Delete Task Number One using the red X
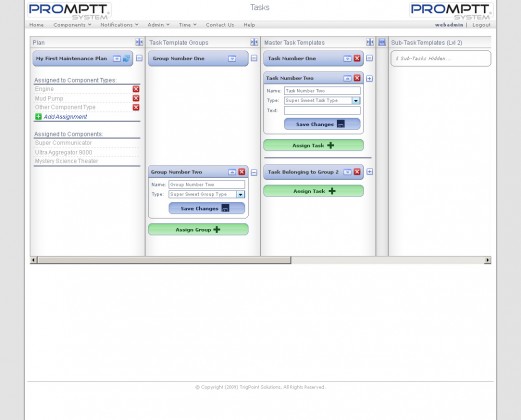The width and height of the screenshot is (521, 420). pos(357,58)
